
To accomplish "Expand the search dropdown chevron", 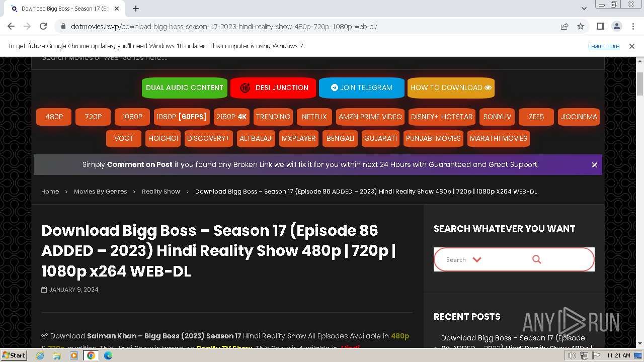I will click(477, 259).
